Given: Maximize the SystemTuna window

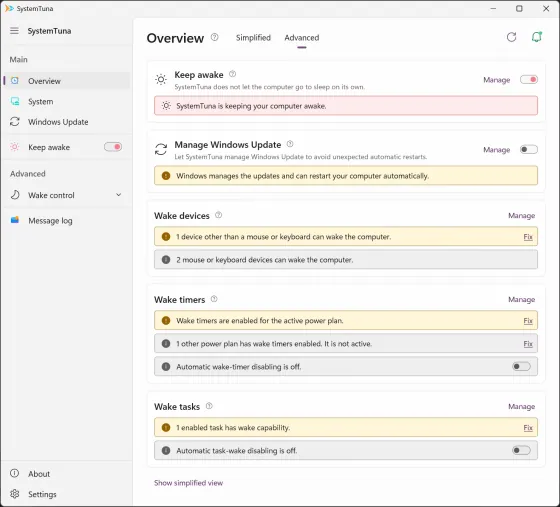Looking at the screenshot, I should tap(519, 8).
